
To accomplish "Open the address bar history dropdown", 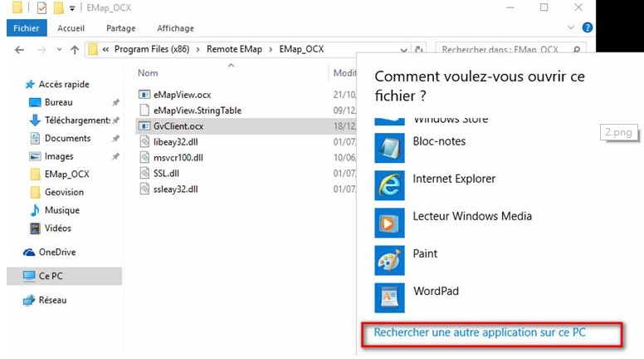I will (x=403, y=50).
